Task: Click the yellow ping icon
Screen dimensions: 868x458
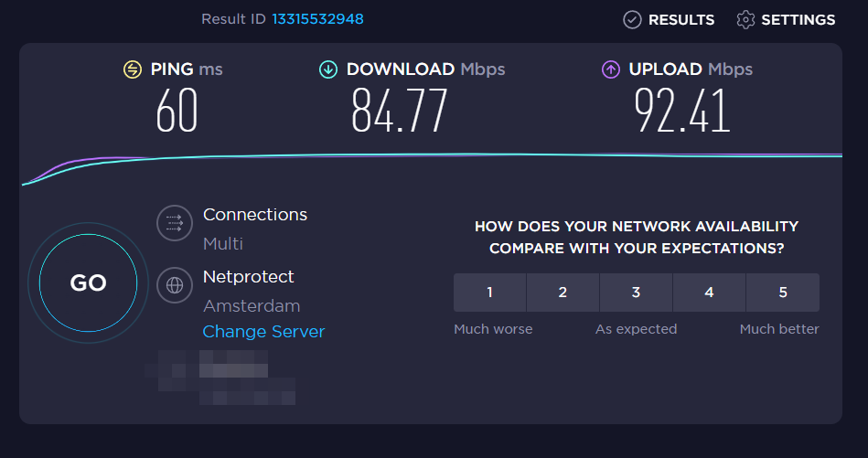Action: coord(133,69)
